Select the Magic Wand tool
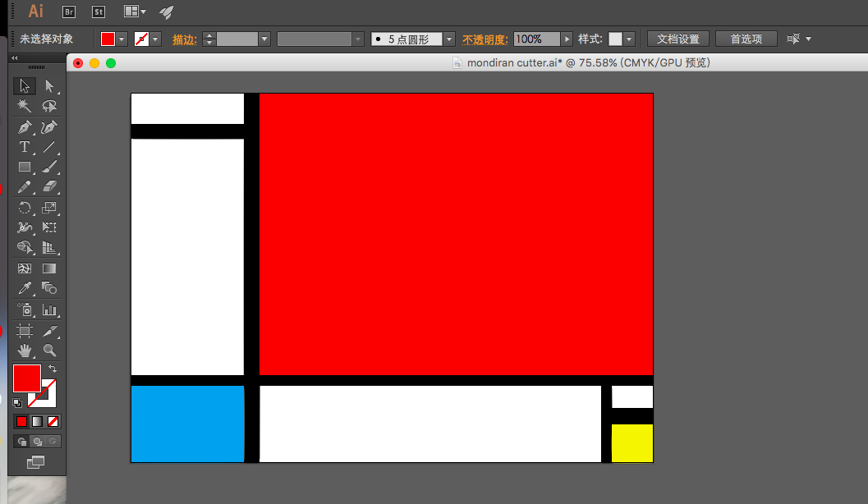Screen dimensions: 868x504 point(25,106)
